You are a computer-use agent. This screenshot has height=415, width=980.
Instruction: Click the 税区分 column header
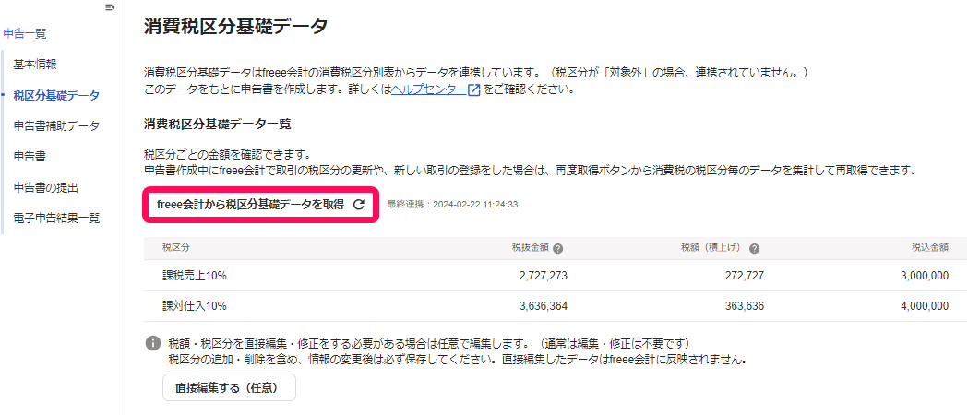(x=176, y=247)
